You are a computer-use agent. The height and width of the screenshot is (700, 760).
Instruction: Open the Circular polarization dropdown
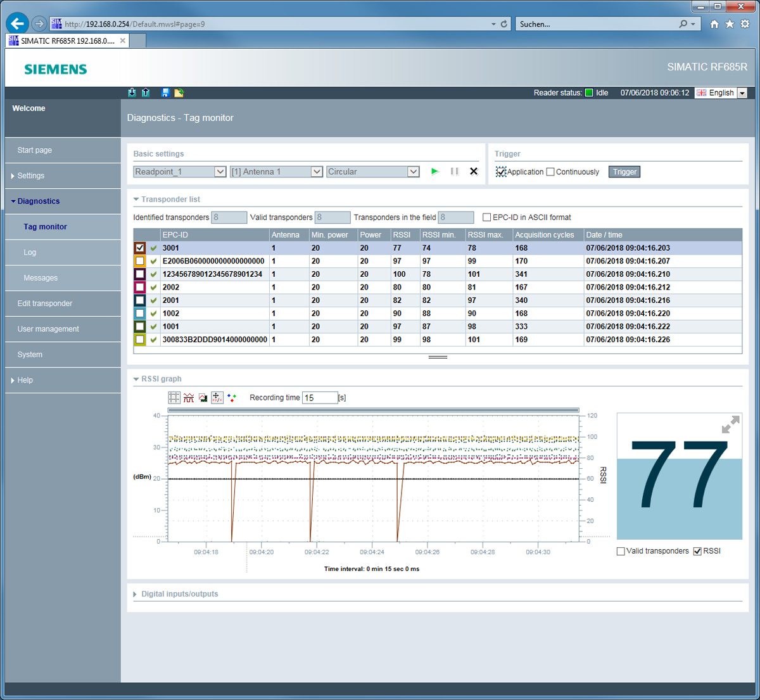tap(372, 172)
